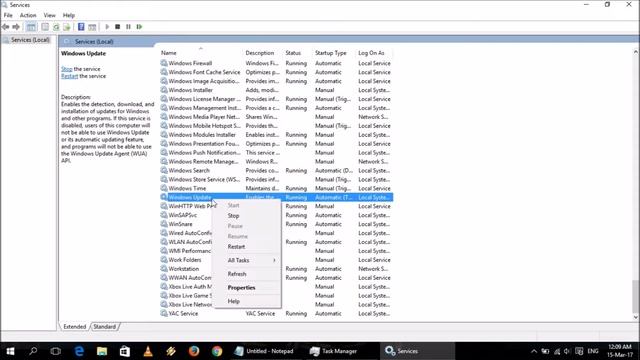640x360 pixels.
Task: Choose Restart in the context menu
Action: tap(236, 247)
